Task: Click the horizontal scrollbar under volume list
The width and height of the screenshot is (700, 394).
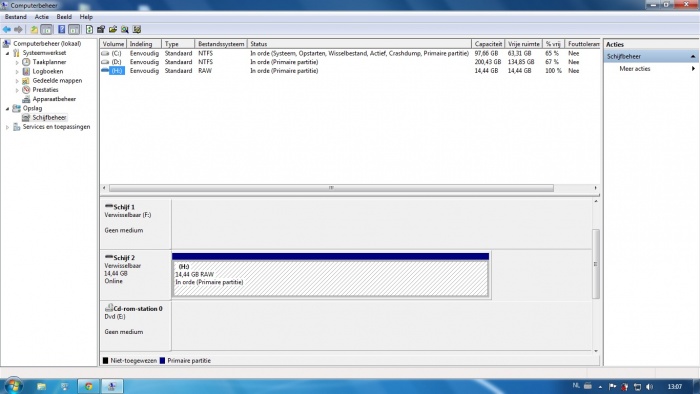Action: 331,188
